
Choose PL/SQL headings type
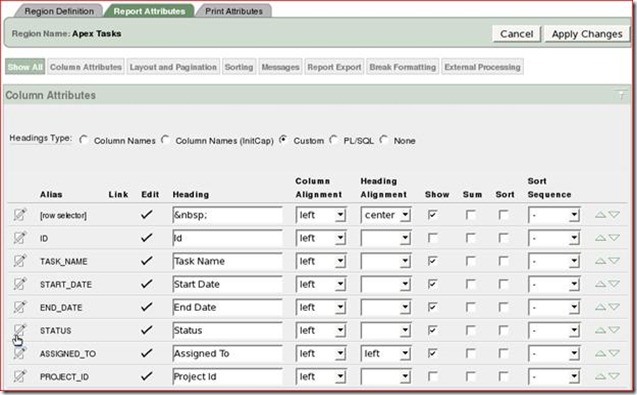334,140
